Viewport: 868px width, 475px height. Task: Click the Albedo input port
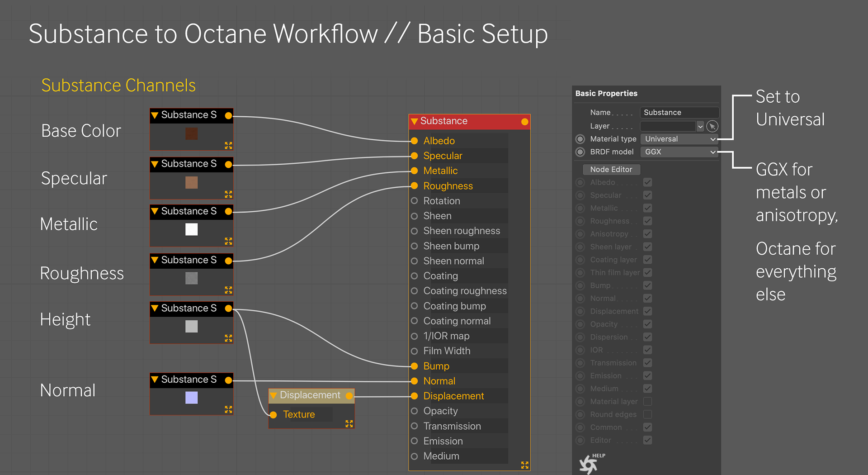tap(414, 141)
